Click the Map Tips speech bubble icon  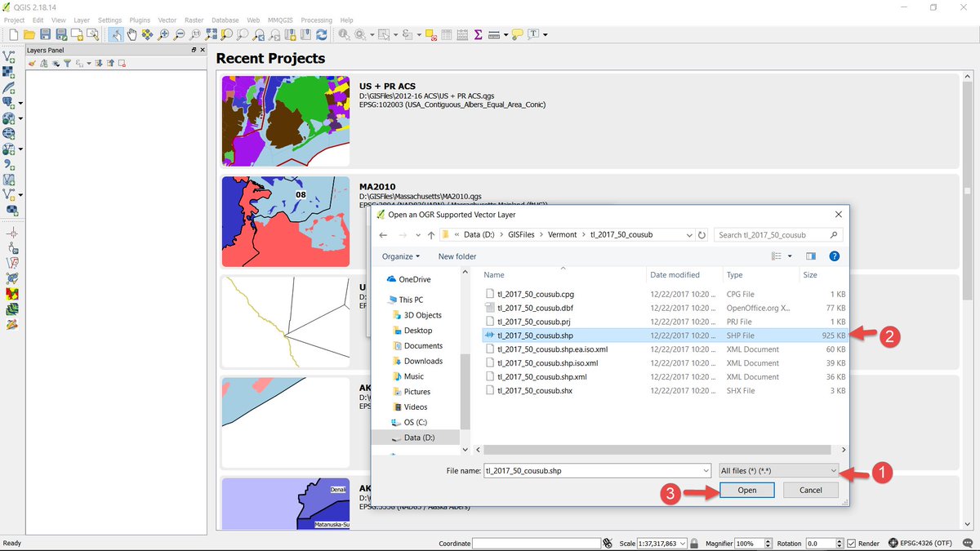[x=517, y=34]
